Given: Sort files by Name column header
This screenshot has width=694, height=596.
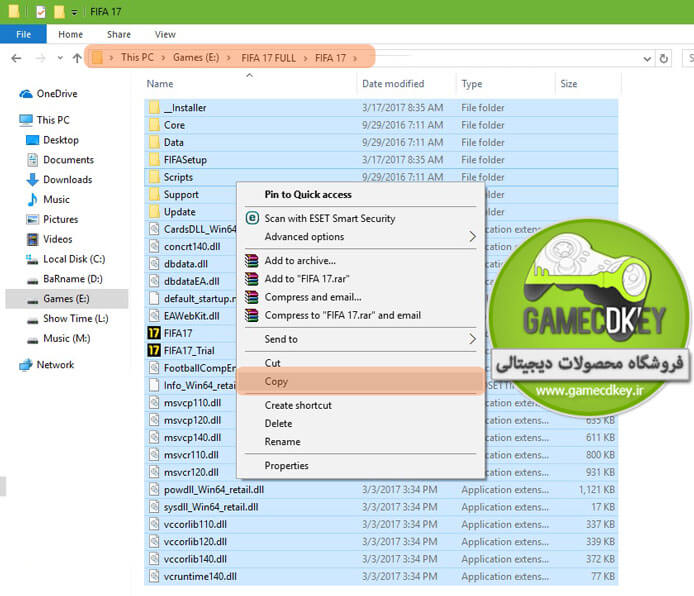Looking at the screenshot, I should (160, 84).
